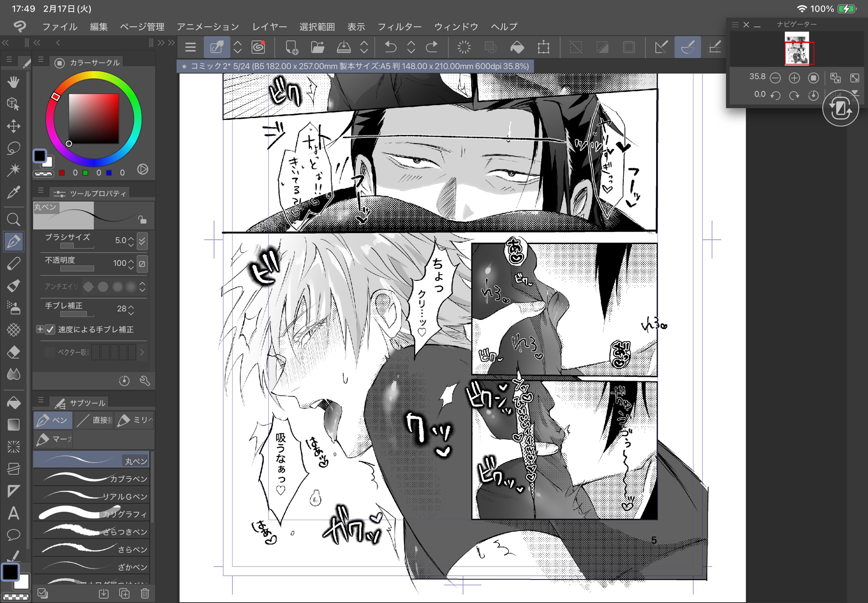Increase the brush size stepper

131,237
